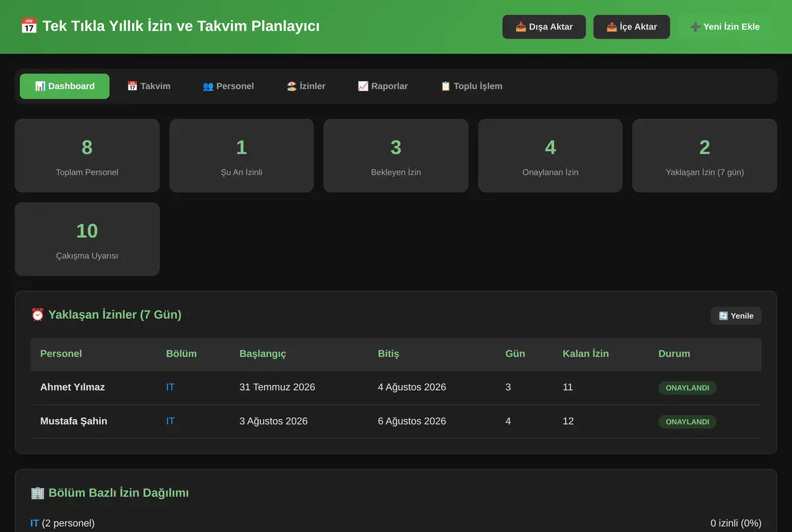Click the calendar icon in the page title
Screen dimensions: 792x532
(28, 26)
